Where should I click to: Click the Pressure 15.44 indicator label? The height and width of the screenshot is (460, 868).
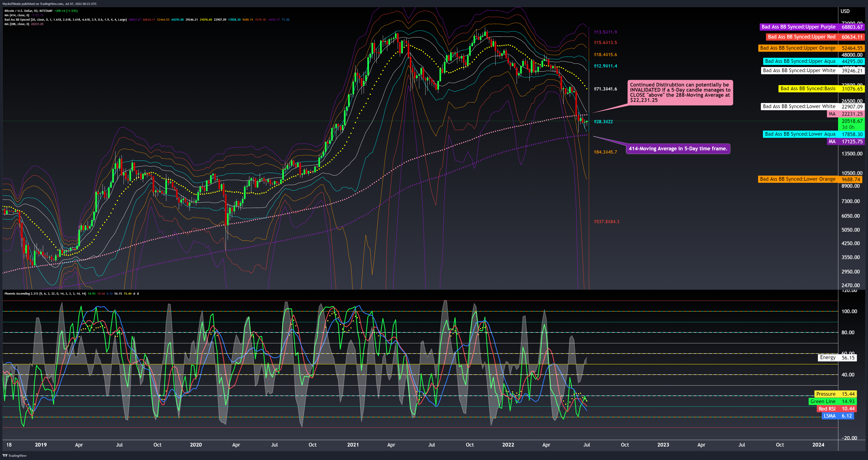[835, 394]
